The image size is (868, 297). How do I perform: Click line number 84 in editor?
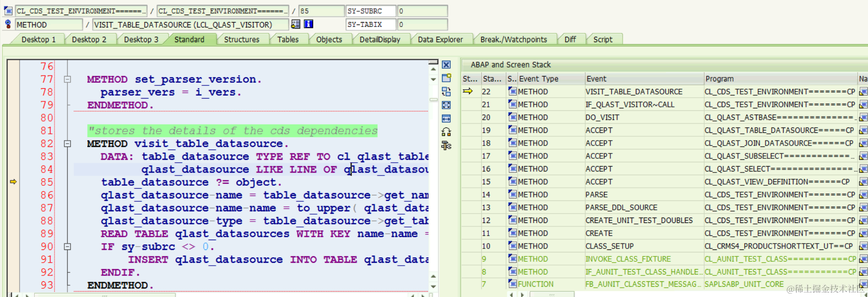[x=47, y=169]
